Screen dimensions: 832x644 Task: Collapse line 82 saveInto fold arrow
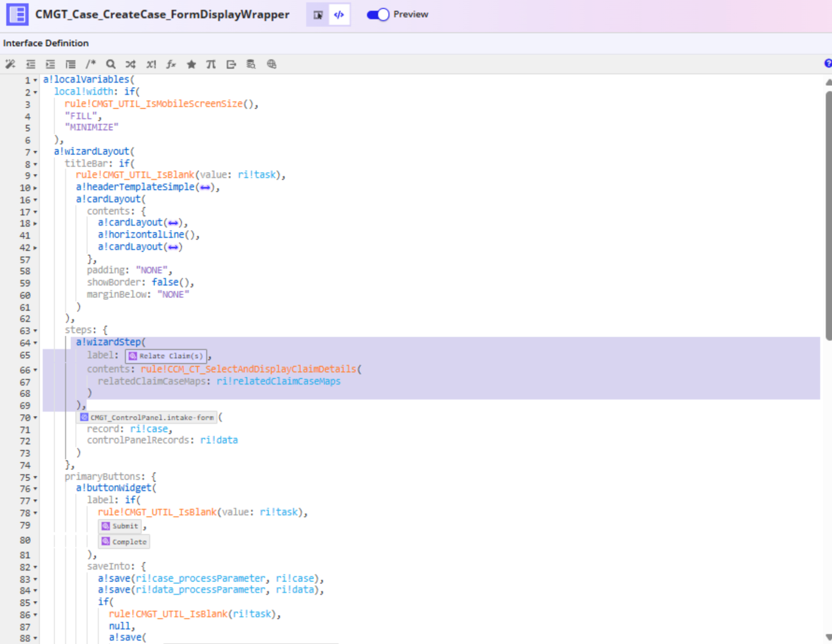[x=35, y=567]
